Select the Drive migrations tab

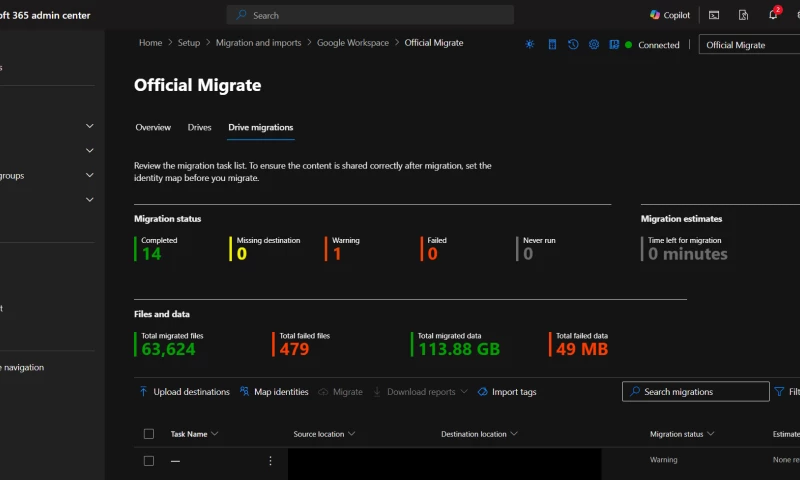click(261, 128)
